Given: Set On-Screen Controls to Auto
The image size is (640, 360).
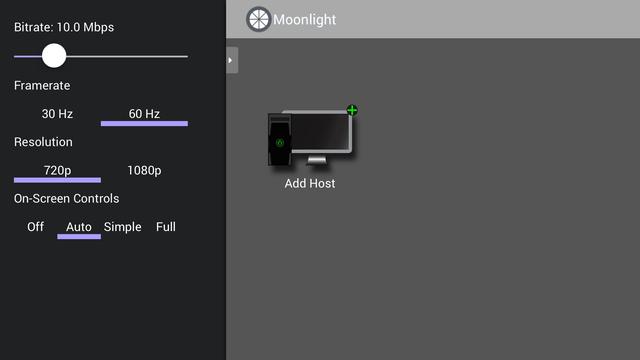Looking at the screenshot, I should coord(79,227).
